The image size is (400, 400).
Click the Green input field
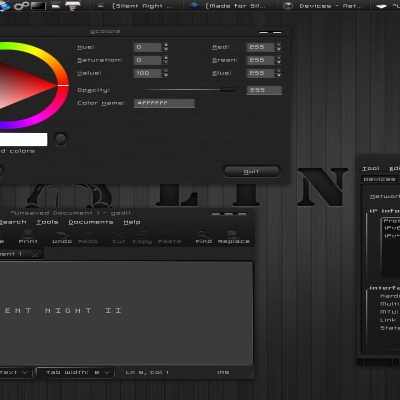[261, 60]
